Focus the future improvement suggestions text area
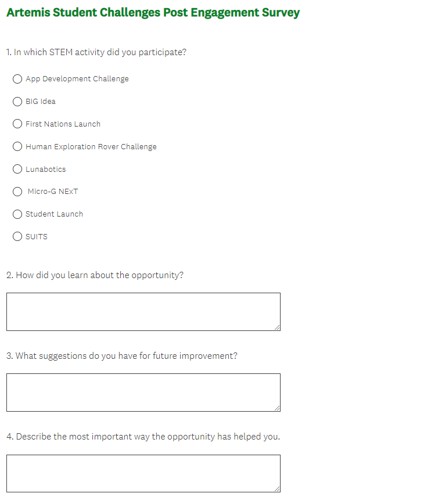The height and width of the screenshot is (504, 431). pyautogui.click(x=143, y=393)
